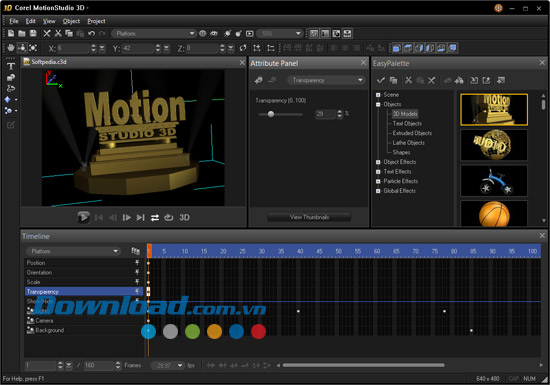The image size is (550, 385).
Task: Click the first blue cube view icon
Action: (x=396, y=48)
